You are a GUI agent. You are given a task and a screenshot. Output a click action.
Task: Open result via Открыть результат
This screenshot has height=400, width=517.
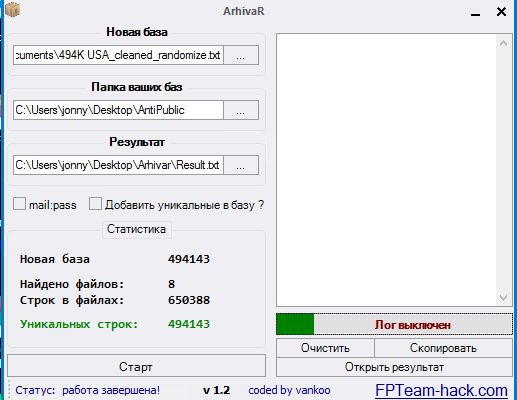click(394, 367)
